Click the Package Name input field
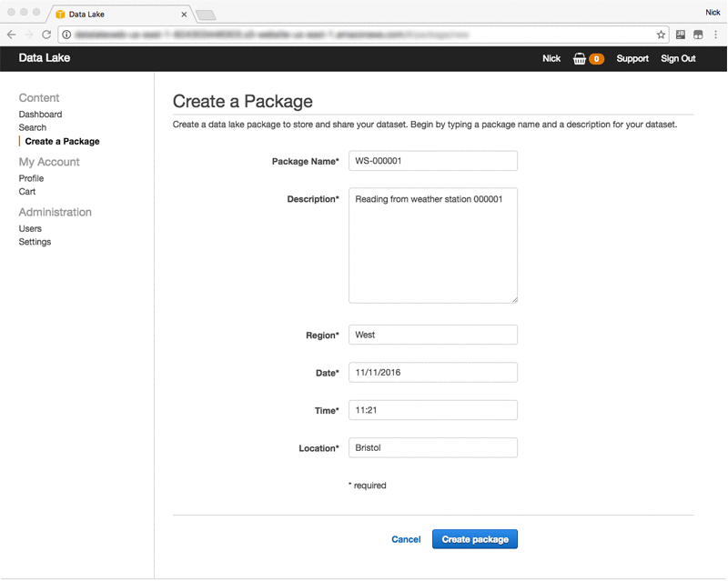The image size is (728, 581). coord(432,161)
